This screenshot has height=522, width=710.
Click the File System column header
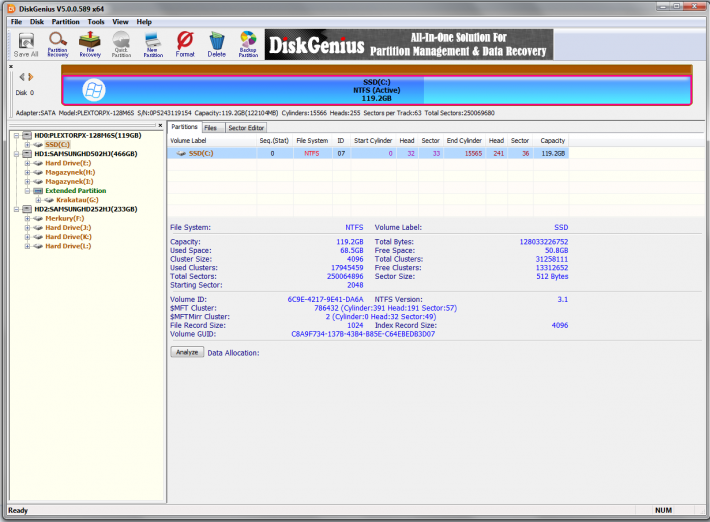coord(312,141)
